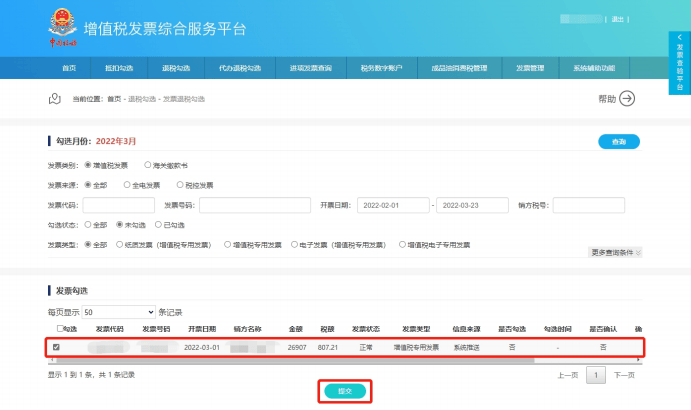Select the 海关缴款书 invoice category
The height and width of the screenshot is (410, 691).
pos(148,165)
